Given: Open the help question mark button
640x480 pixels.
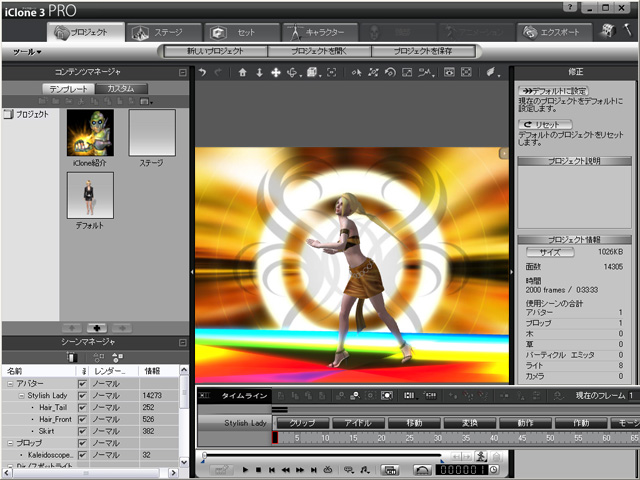Looking at the screenshot, I should click(570, 7).
